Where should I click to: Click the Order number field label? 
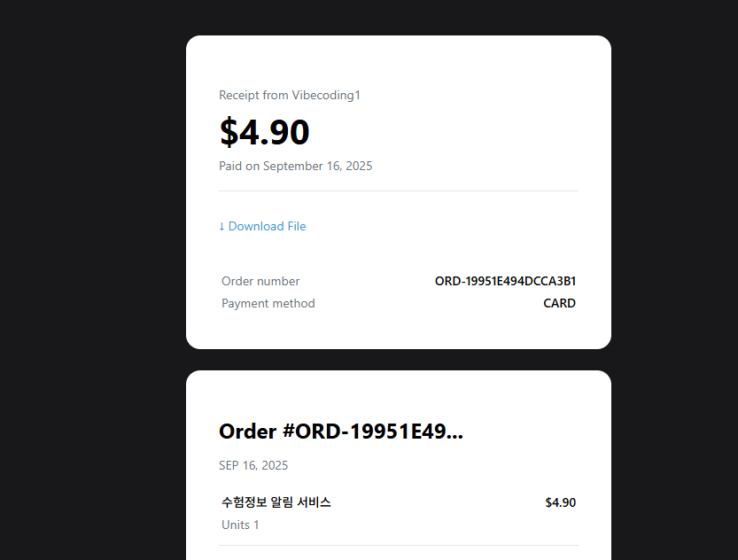coord(260,281)
